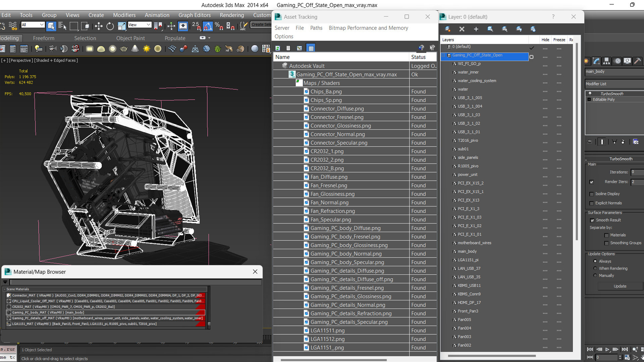Click the main_body object name field
The width and height of the screenshot is (644, 362).
[614, 71]
